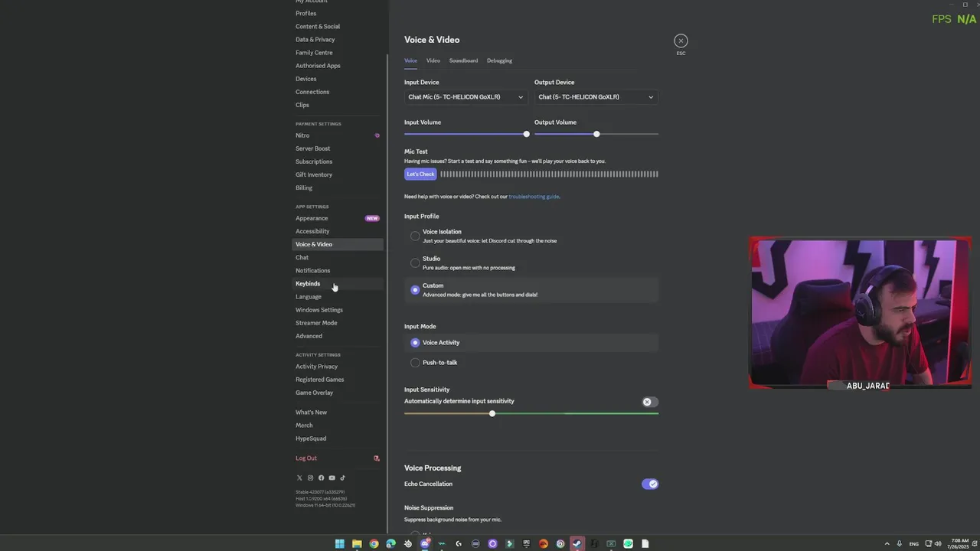
Task: Switch to the Video tab
Action: point(433,61)
